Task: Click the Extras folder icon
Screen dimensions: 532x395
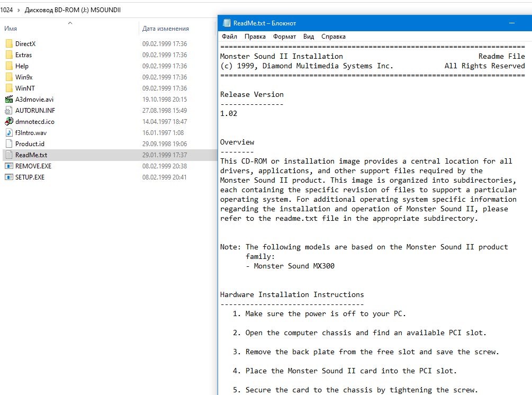Action: [x=9, y=55]
